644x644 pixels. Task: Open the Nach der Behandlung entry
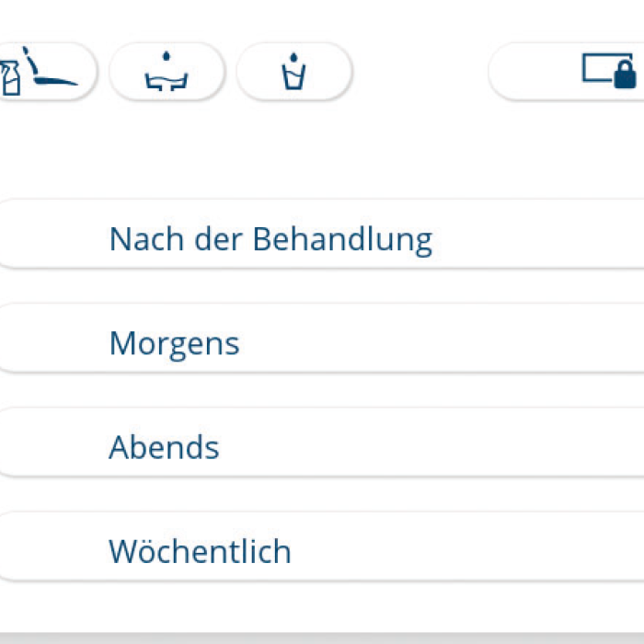[x=322, y=239]
